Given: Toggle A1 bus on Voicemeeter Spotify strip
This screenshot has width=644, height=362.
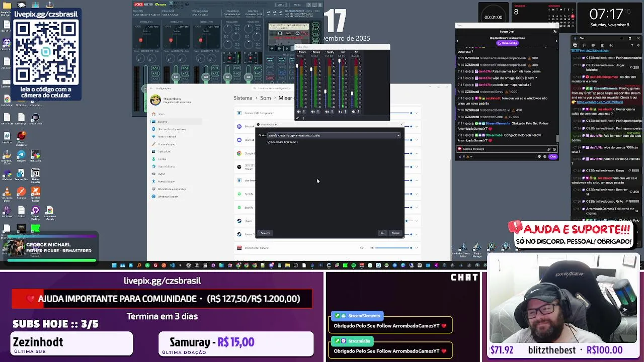Looking at the screenshot, I should click(155, 67).
